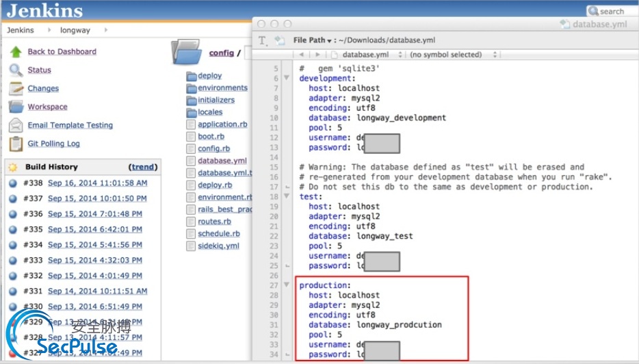Image resolution: width=639 pixels, height=364 pixels.
Task: Click the locales folder icon
Action: pyautogui.click(x=191, y=112)
